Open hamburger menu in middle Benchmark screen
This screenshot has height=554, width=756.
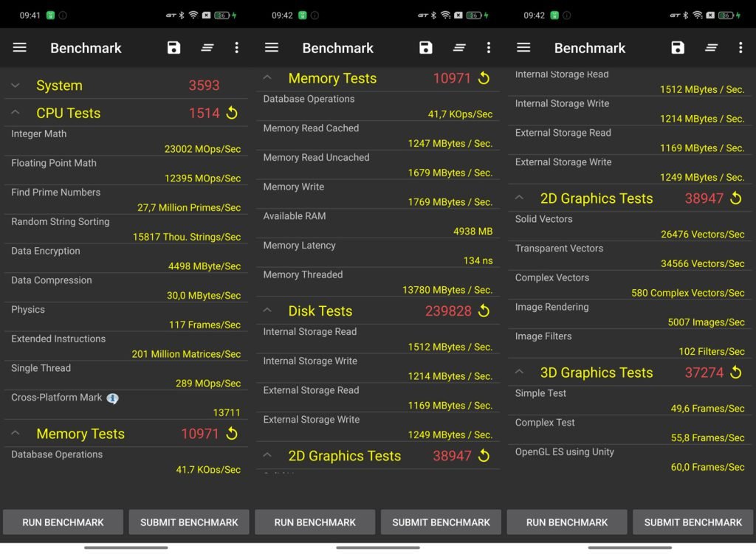tap(272, 48)
